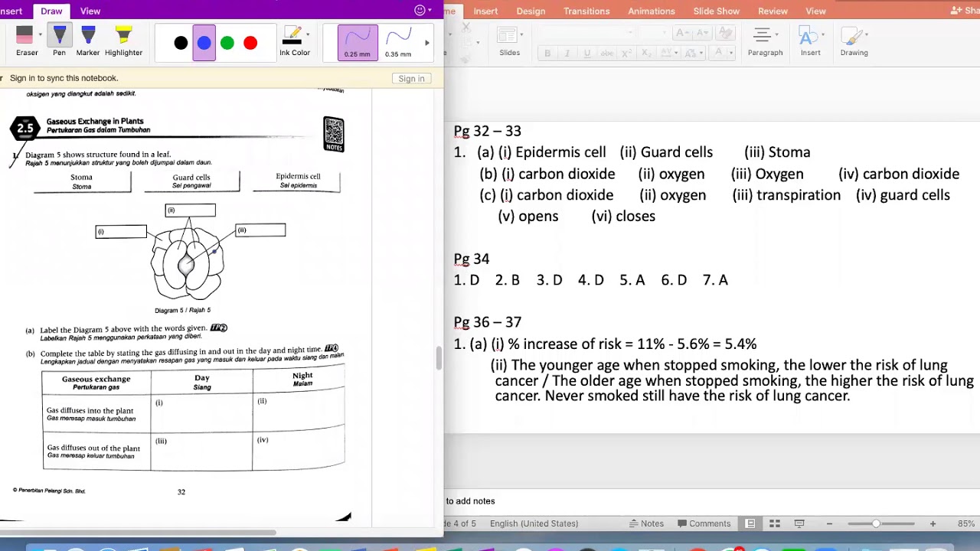The height and width of the screenshot is (551, 980).
Task: Toggle the Notes pane button
Action: (646, 523)
